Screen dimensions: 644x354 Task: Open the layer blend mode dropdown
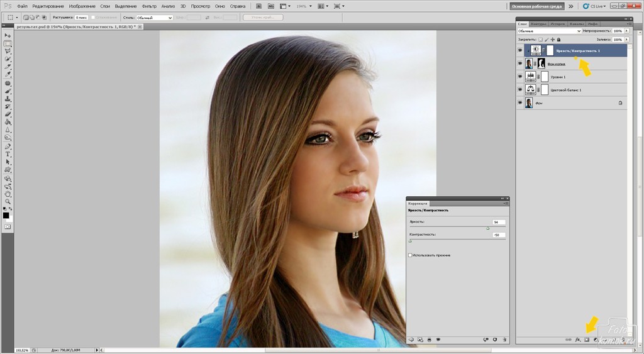[549, 31]
